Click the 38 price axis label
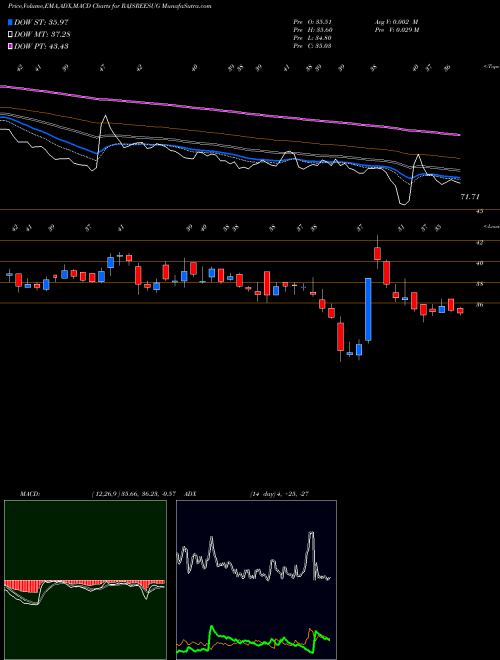Viewport: 500px width, 660px height. [x=479, y=284]
